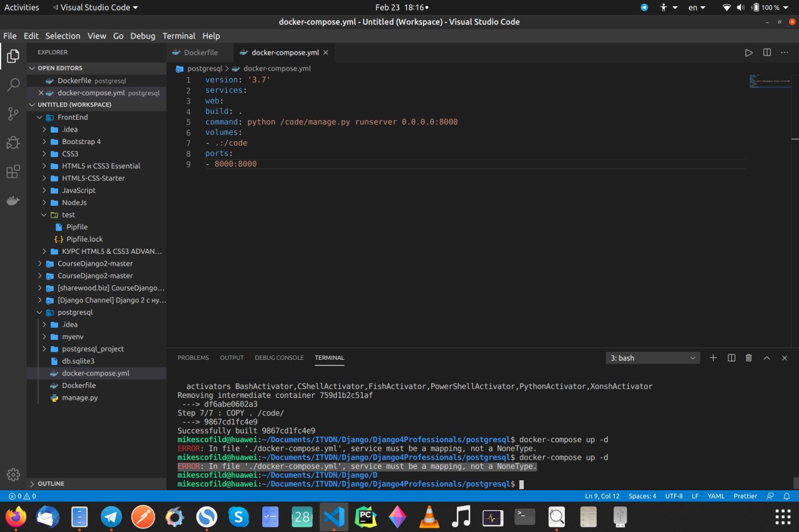The image size is (799, 532).
Task: Click LF end-of-line setting
Action: coord(695,496)
